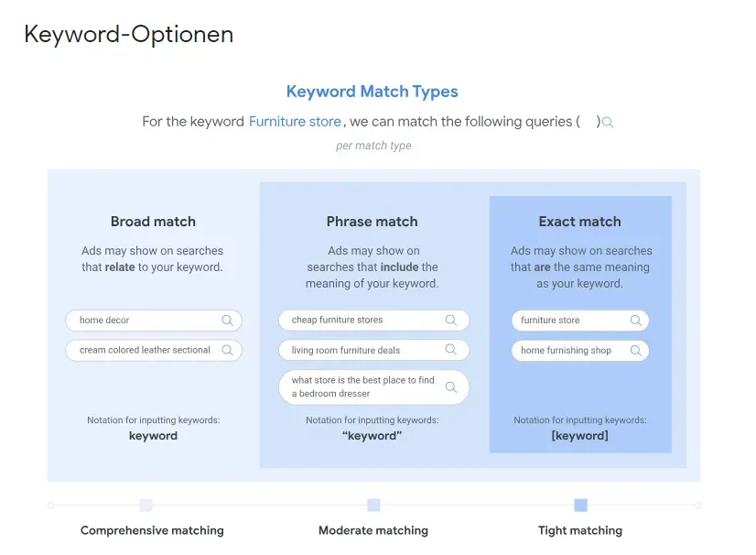Select the Moderate matching slider marker
756x555 pixels.
pyautogui.click(x=373, y=506)
